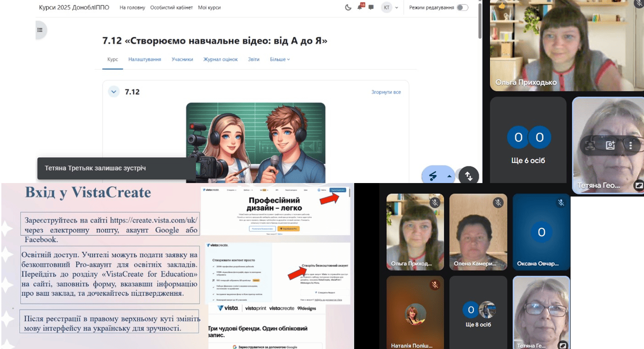This screenshot has height=349, width=644.
Task: Open На головну menu item
Action: tap(132, 8)
